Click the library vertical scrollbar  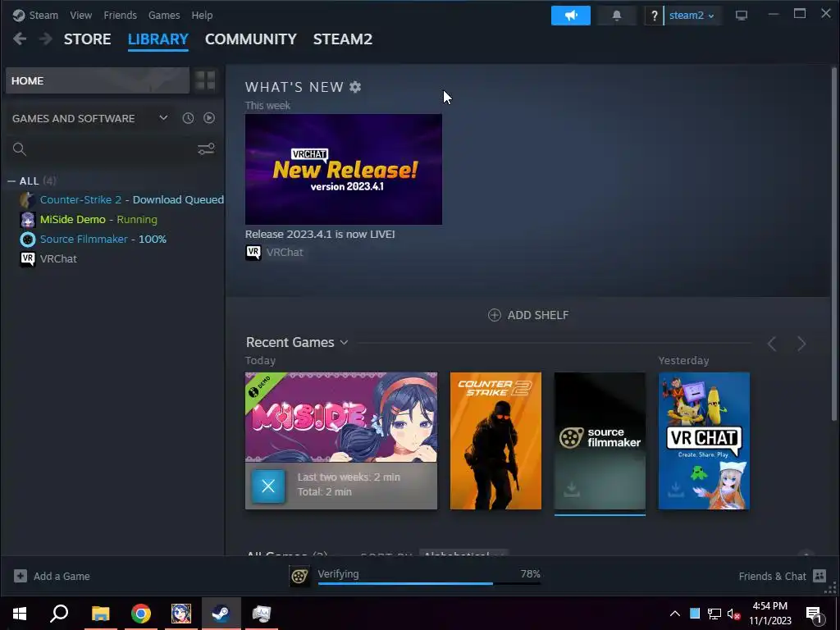tap(833, 244)
